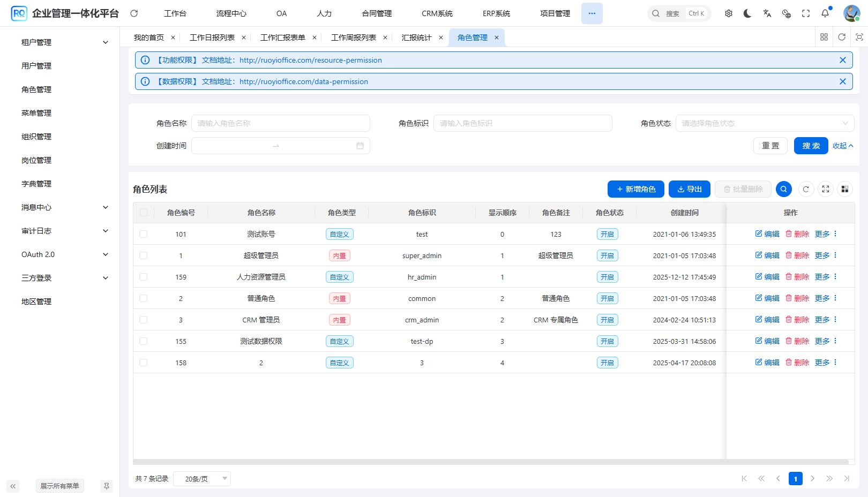This screenshot has width=868, height=497.
Task: Click the language translation icon
Action: tap(767, 13)
